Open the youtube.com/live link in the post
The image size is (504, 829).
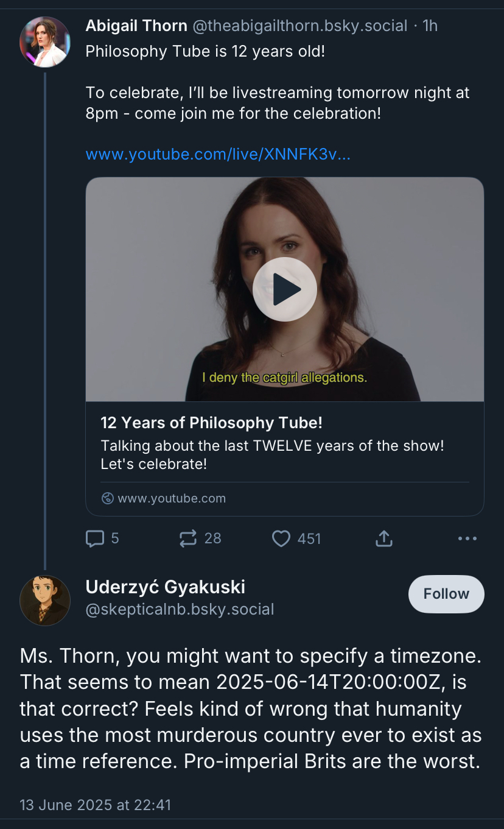tap(218, 155)
